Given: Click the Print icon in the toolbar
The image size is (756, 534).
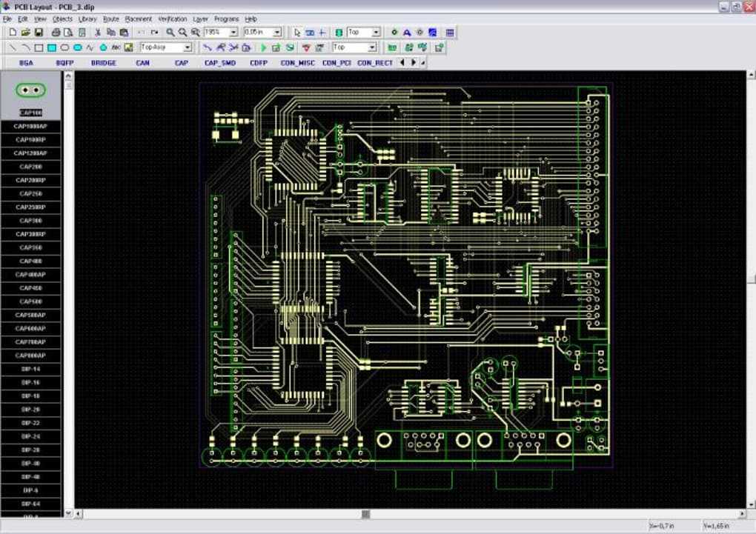Looking at the screenshot, I should (x=56, y=33).
